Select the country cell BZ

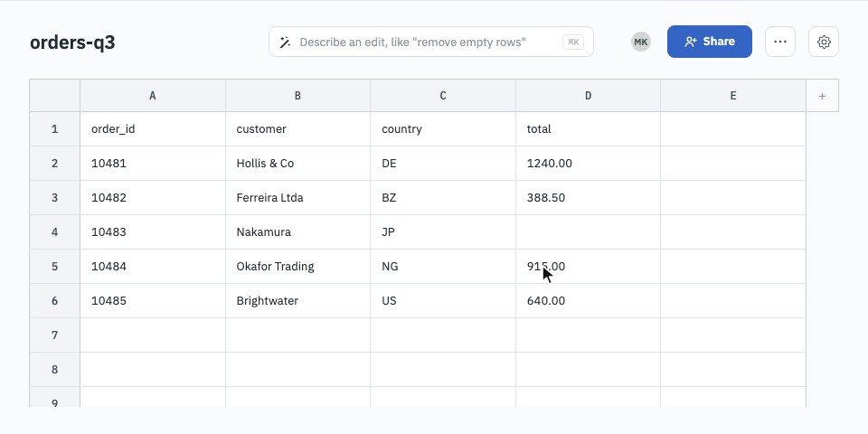[x=443, y=198]
